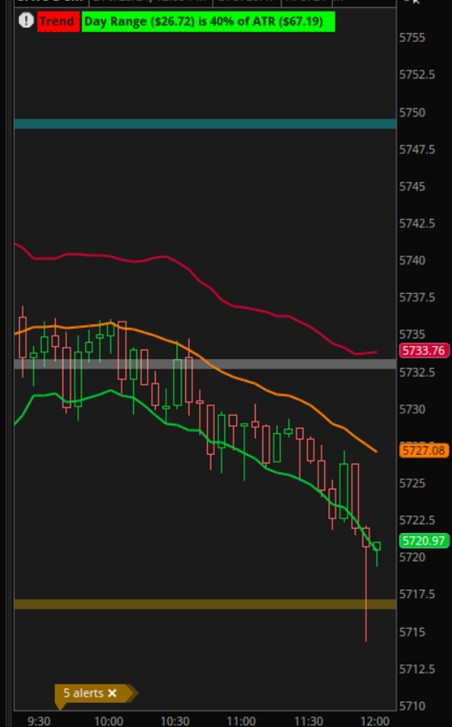Image resolution: width=452 pixels, height=727 pixels.
Task: Click the 5730 price axis label
Action: [x=412, y=409]
